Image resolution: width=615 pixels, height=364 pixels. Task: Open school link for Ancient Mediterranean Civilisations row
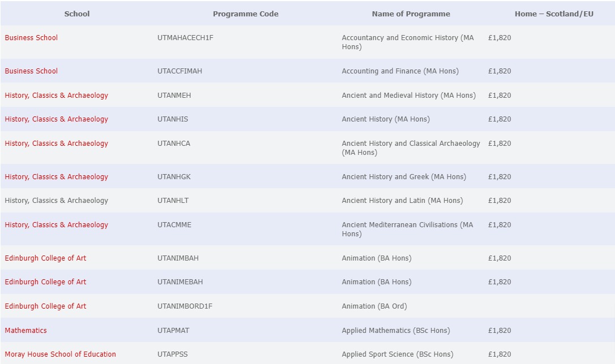coord(56,225)
